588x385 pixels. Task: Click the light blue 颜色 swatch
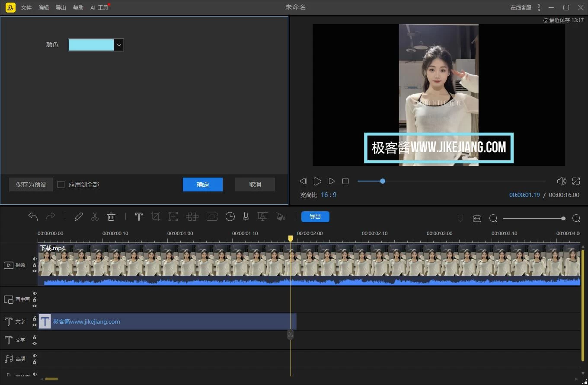pos(91,45)
